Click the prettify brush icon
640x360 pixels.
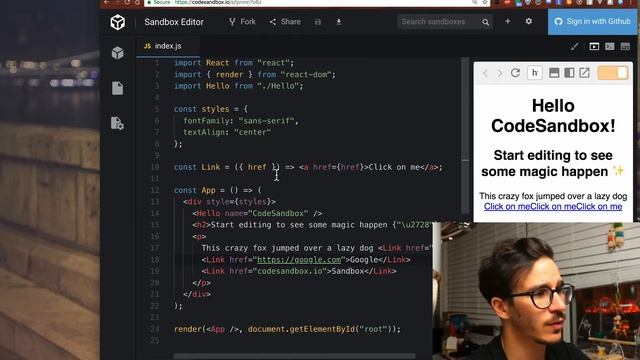coord(575,47)
